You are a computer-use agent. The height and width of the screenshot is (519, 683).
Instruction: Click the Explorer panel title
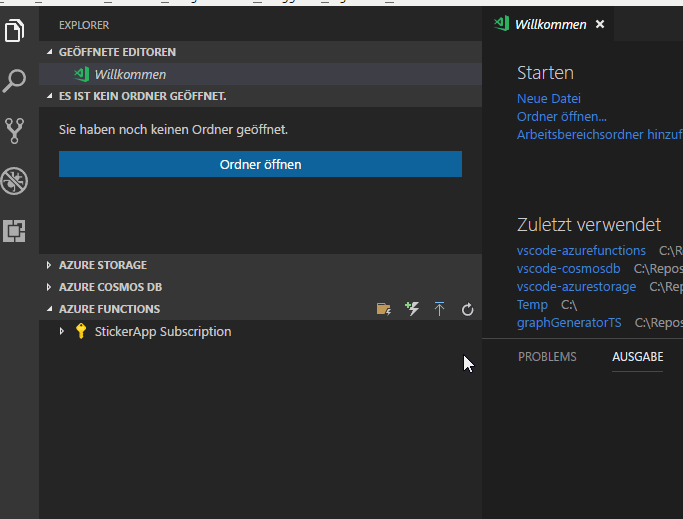tap(84, 25)
